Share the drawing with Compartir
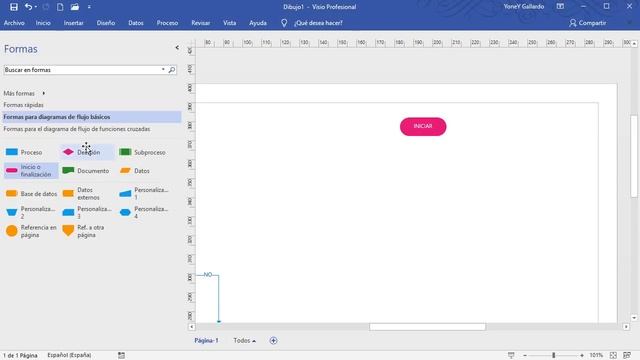This screenshot has width=640, height=360. click(x=587, y=23)
